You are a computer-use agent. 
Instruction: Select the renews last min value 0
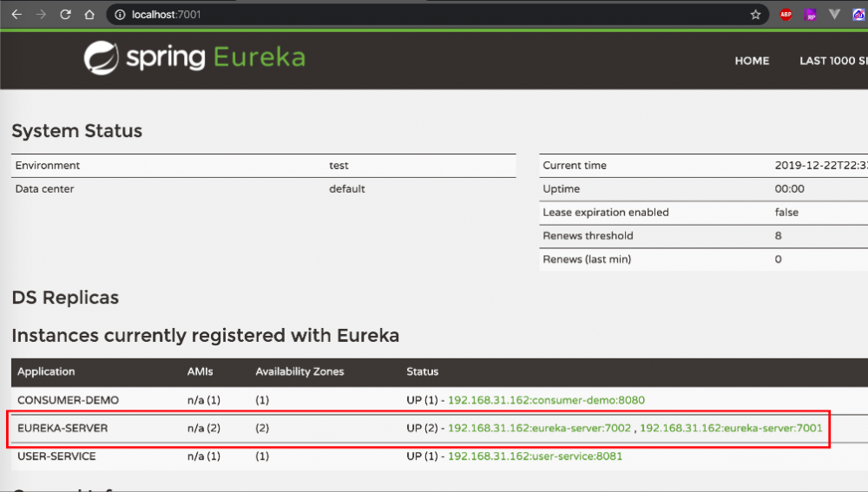point(779,259)
